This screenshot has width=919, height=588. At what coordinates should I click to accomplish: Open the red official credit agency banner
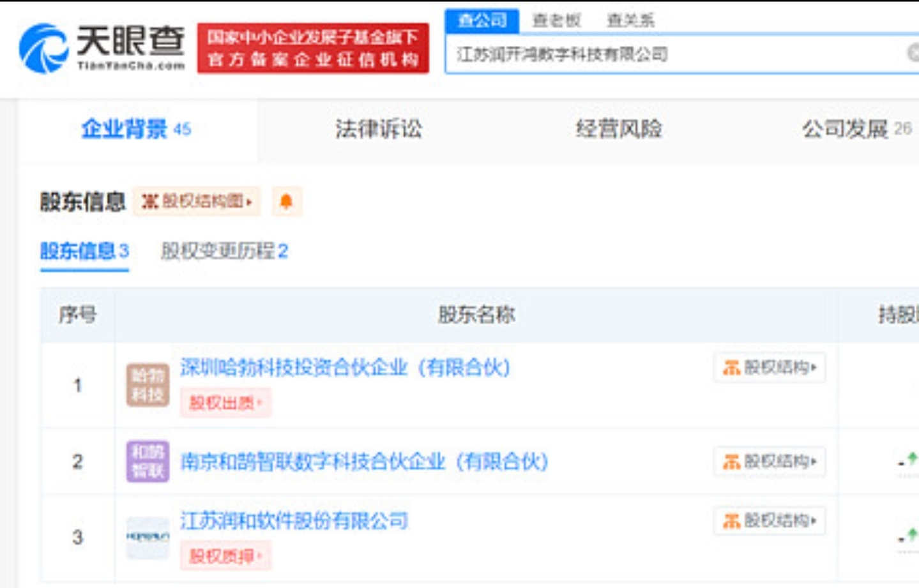(x=313, y=49)
